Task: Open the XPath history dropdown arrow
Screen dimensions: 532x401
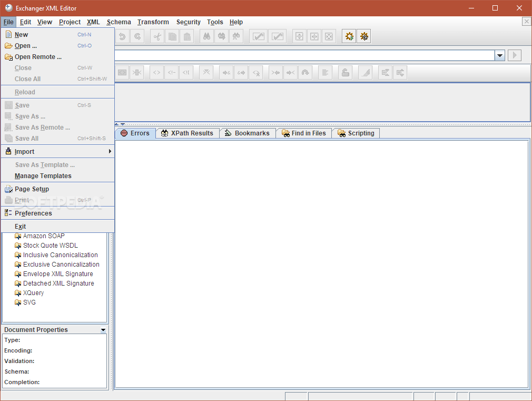Action: pos(500,55)
